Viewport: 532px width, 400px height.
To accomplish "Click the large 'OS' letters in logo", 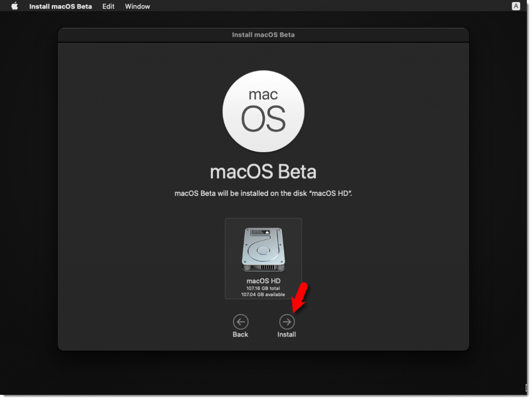I will (x=263, y=119).
